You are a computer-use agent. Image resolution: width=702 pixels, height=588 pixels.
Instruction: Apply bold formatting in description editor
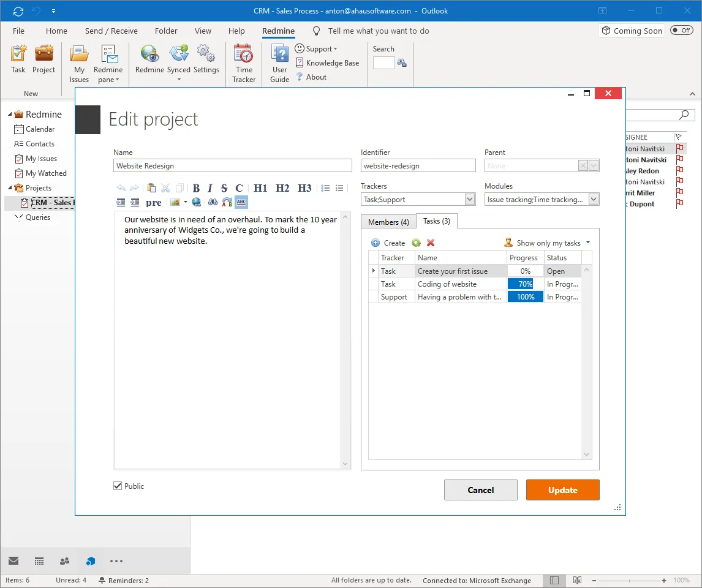pyautogui.click(x=196, y=188)
